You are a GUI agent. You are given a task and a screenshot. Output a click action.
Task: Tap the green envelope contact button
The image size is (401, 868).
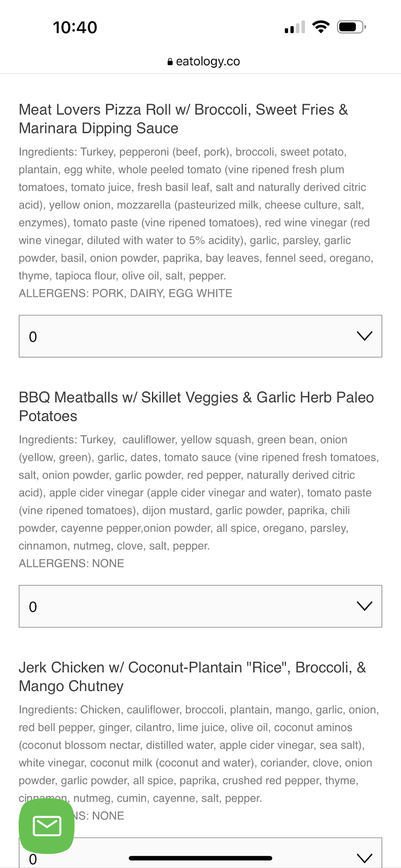[x=46, y=825]
